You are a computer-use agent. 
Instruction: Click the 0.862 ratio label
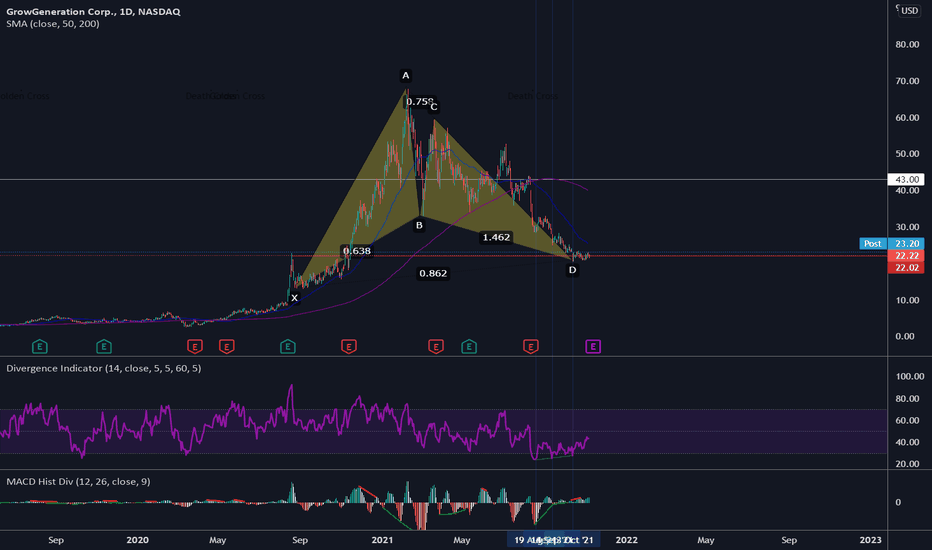(433, 274)
